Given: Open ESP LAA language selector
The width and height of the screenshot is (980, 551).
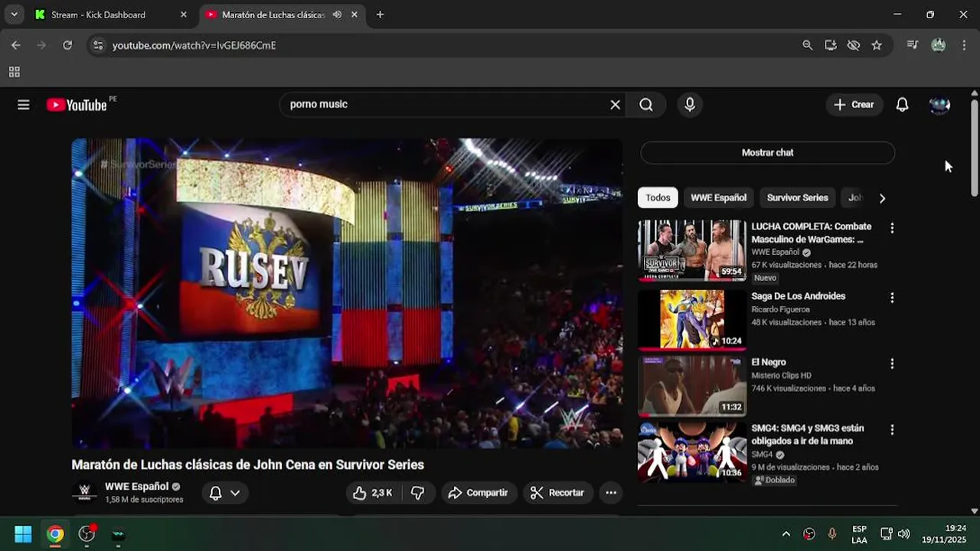Looking at the screenshot, I should 859,534.
